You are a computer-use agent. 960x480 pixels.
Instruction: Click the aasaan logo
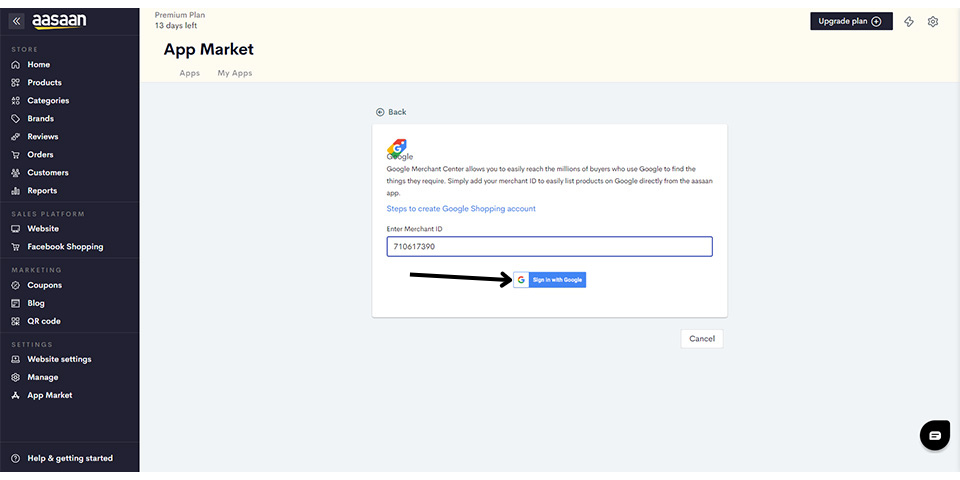pos(59,21)
